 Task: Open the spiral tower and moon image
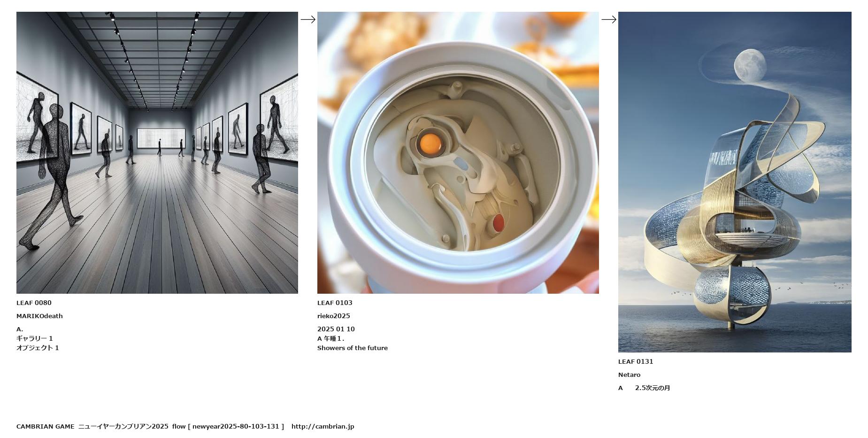tap(735, 182)
